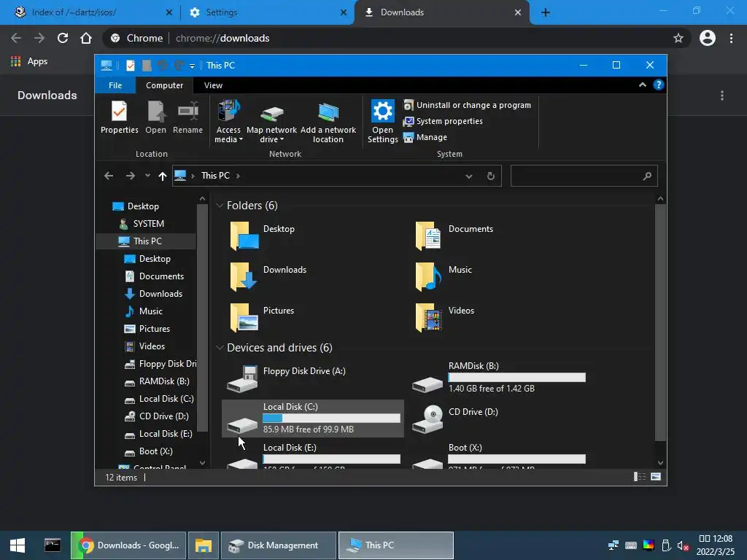Click the Apps bookmarks shortcut
The height and width of the screenshot is (560, 747).
[29, 61]
